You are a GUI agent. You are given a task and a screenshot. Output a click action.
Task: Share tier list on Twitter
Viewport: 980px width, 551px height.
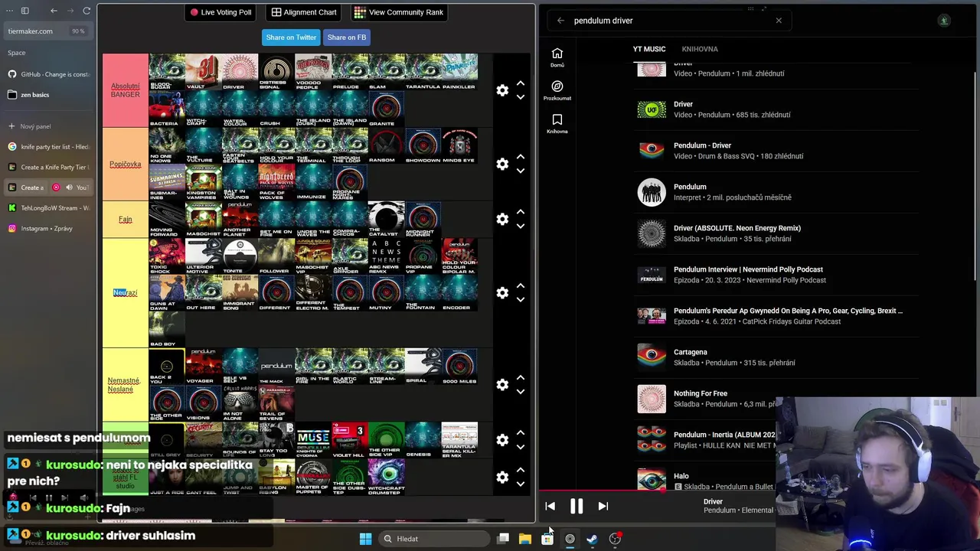[x=291, y=37]
